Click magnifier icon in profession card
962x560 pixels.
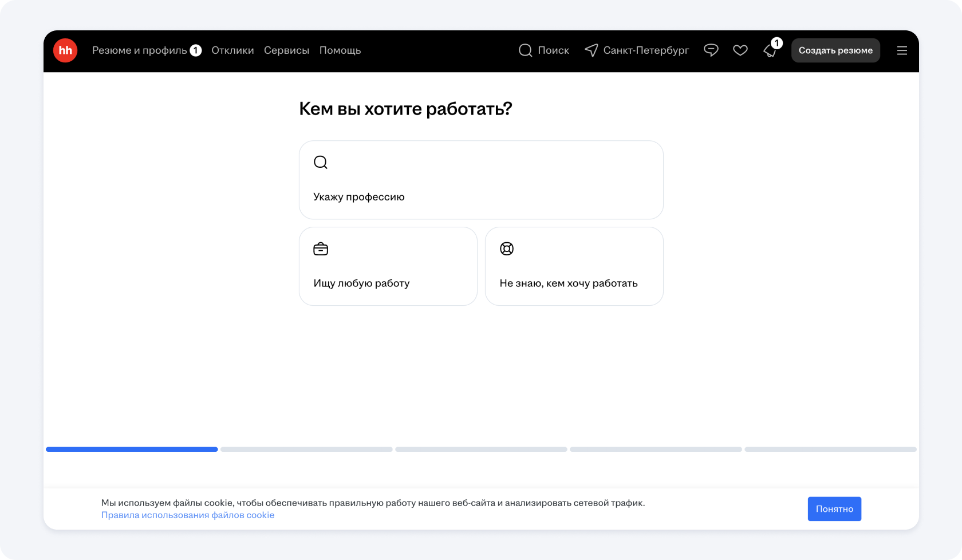tap(321, 163)
